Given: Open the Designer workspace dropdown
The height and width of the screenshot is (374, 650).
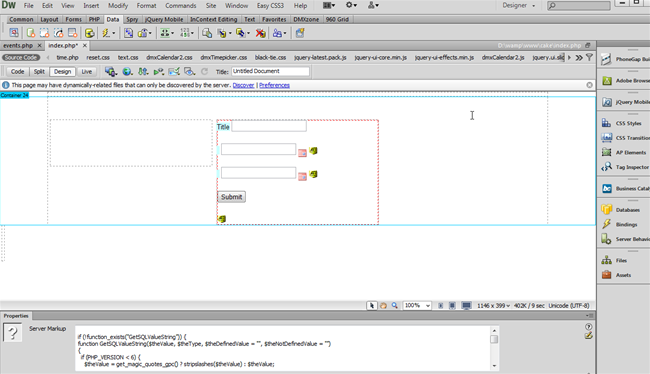Looking at the screenshot, I should point(519,5).
